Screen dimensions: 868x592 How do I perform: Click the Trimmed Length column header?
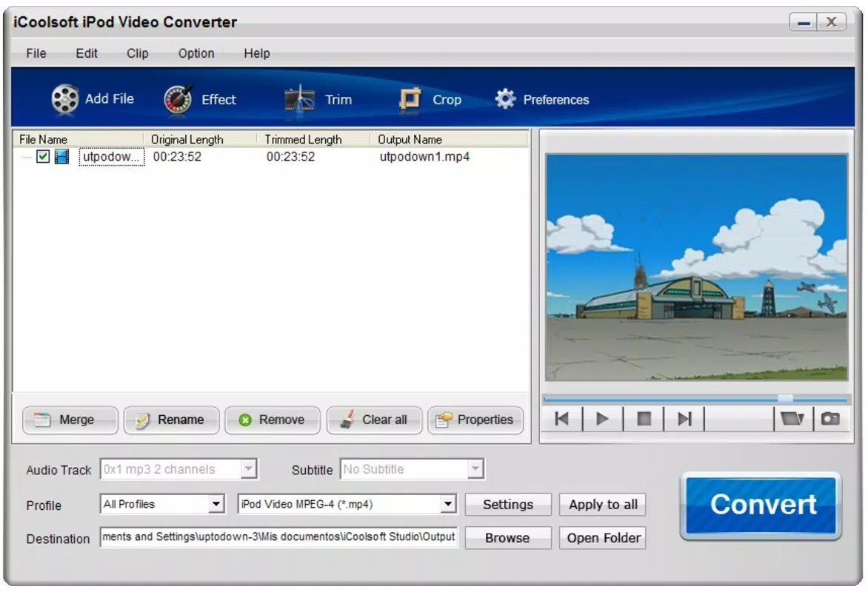pyautogui.click(x=315, y=139)
